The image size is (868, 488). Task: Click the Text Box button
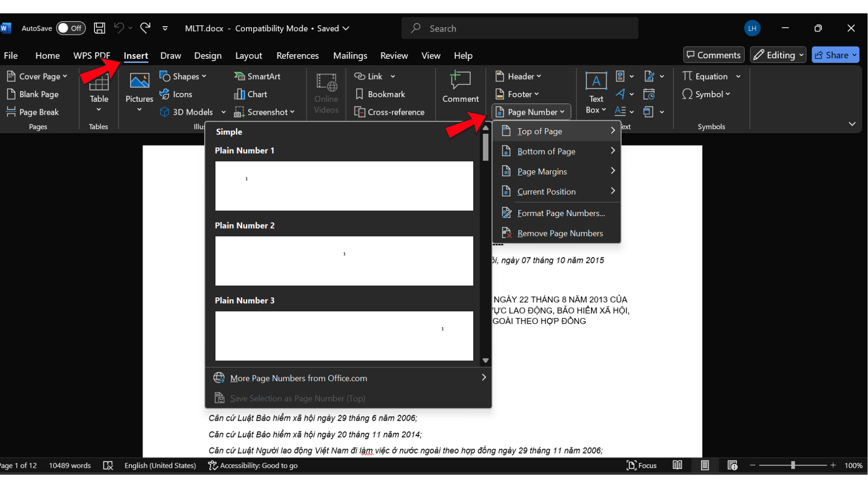coord(596,93)
